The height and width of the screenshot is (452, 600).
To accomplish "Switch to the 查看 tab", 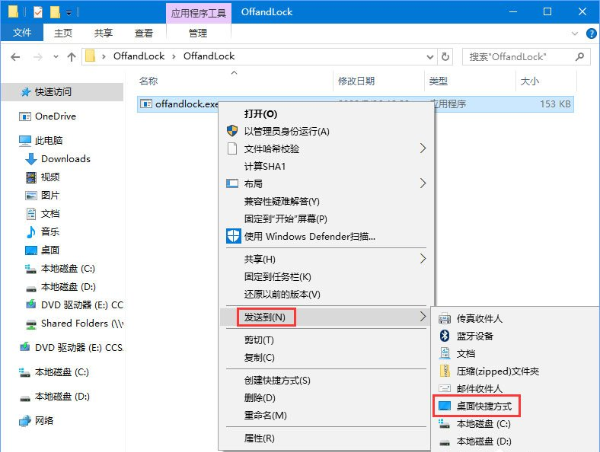I will click(x=144, y=33).
